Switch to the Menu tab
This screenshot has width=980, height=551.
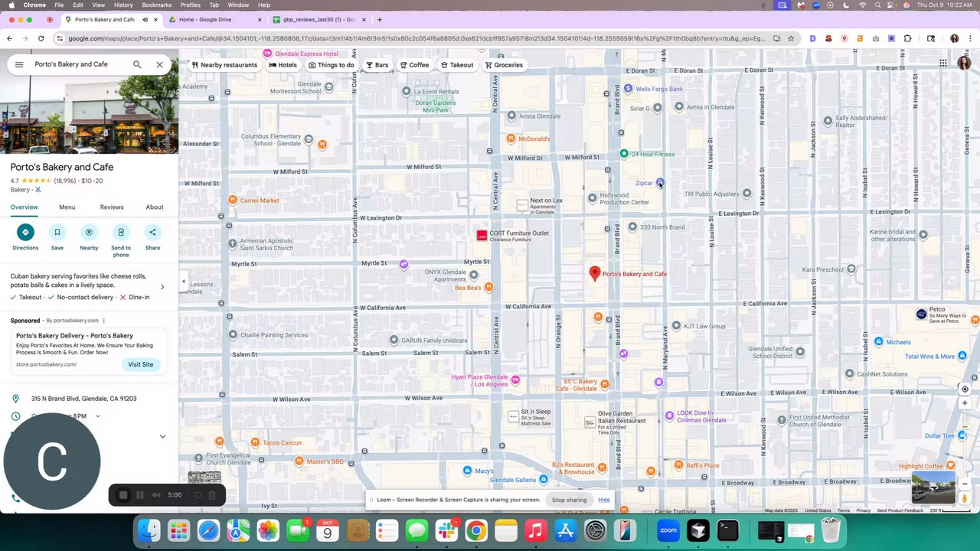tap(67, 207)
